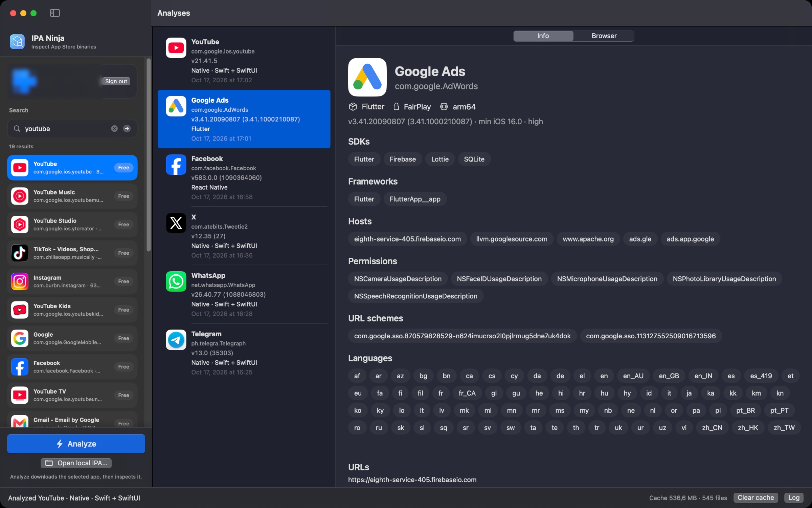This screenshot has height=508, width=812.
Task: Toggle the sidebar visibility icon
Action: tap(55, 13)
